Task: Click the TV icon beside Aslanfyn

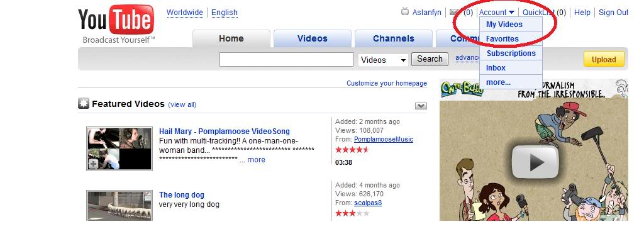Action: pos(405,12)
